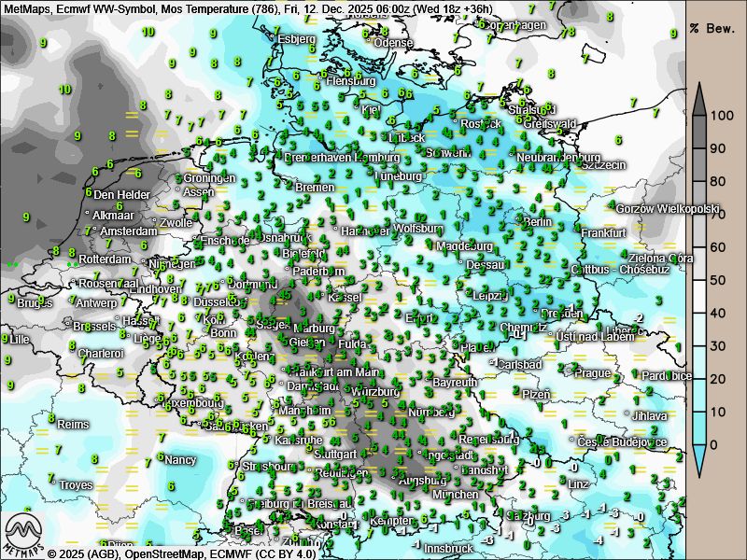This screenshot has height=560, width=747.
Task: Click the Troyes city marker dot
Action: click(x=54, y=485)
